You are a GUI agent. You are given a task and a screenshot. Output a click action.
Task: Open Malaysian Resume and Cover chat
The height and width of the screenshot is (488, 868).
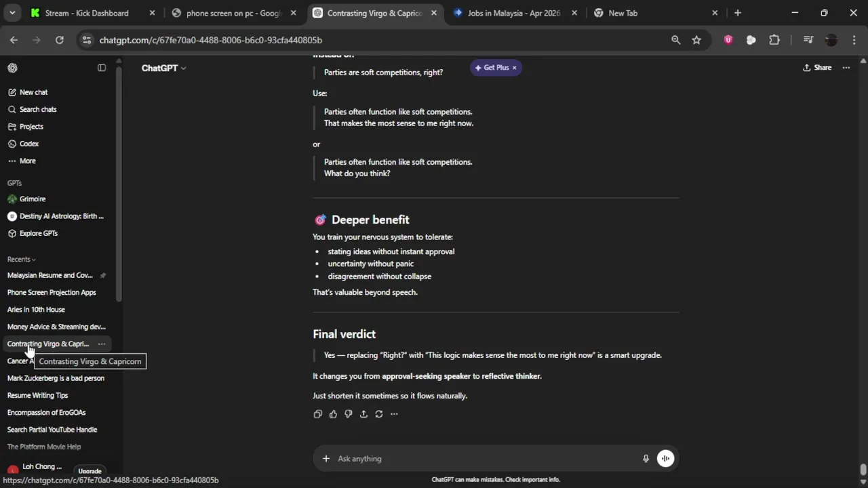click(x=50, y=275)
